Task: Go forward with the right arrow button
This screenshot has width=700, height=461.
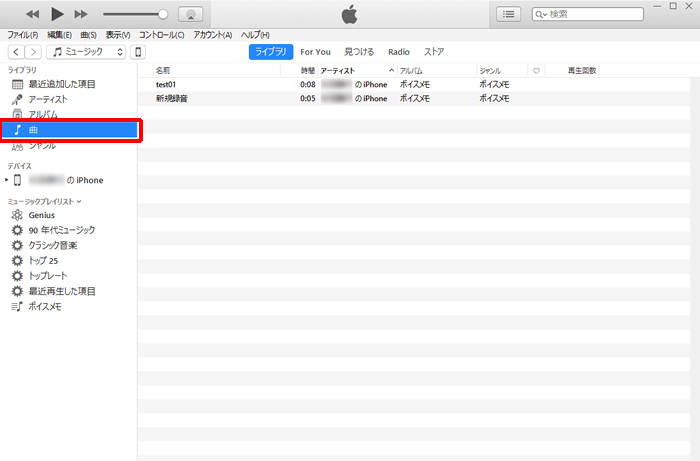Action: click(33, 52)
